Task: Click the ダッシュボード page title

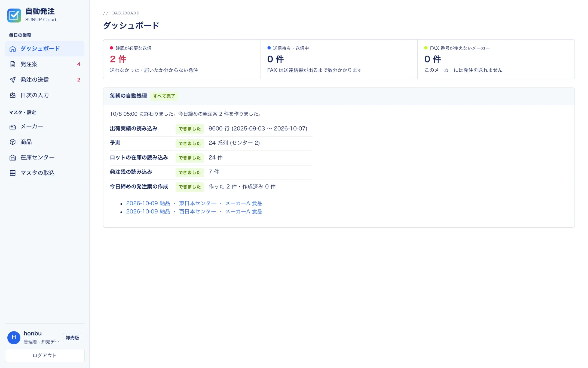Action: pyautogui.click(x=131, y=26)
